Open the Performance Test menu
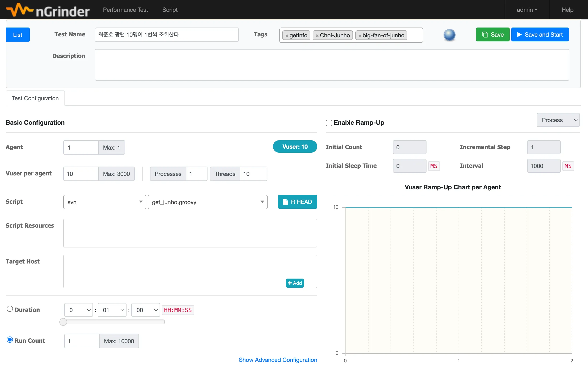 tap(125, 10)
